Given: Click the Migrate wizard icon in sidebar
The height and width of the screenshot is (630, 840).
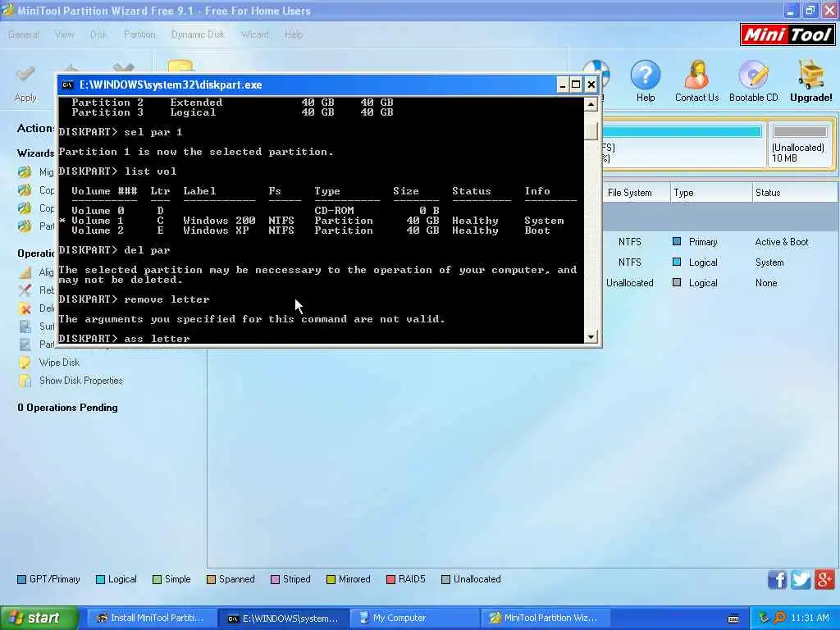Looking at the screenshot, I should pyautogui.click(x=25, y=172).
